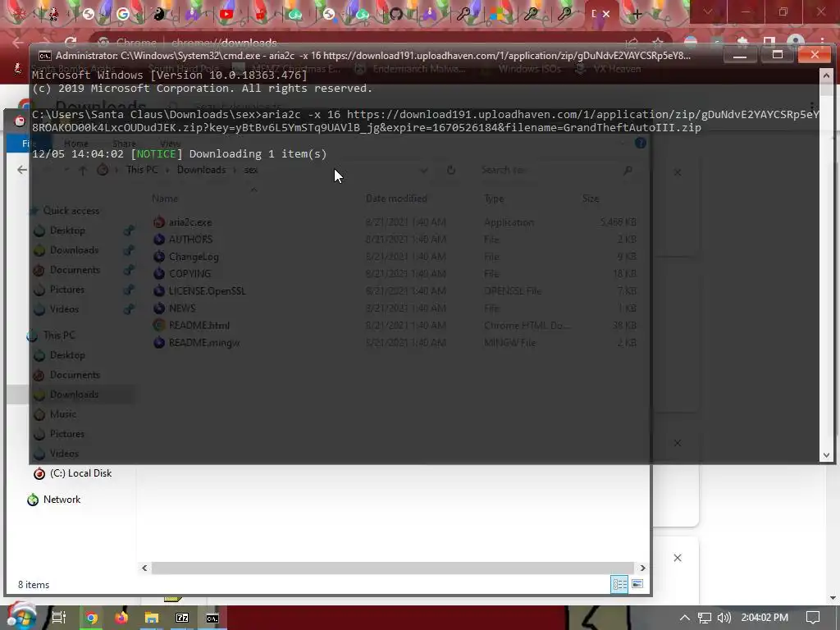Open the notification center icon

pyautogui.click(x=813, y=618)
